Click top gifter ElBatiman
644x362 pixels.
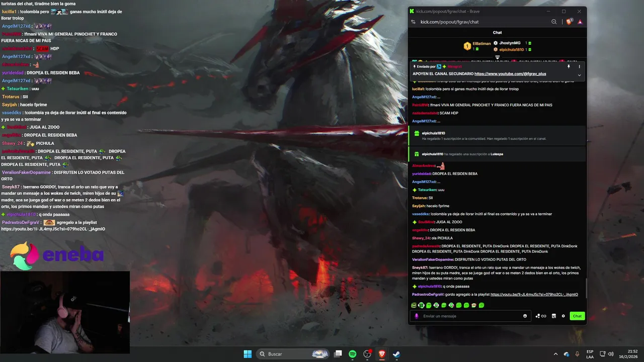[481, 44]
